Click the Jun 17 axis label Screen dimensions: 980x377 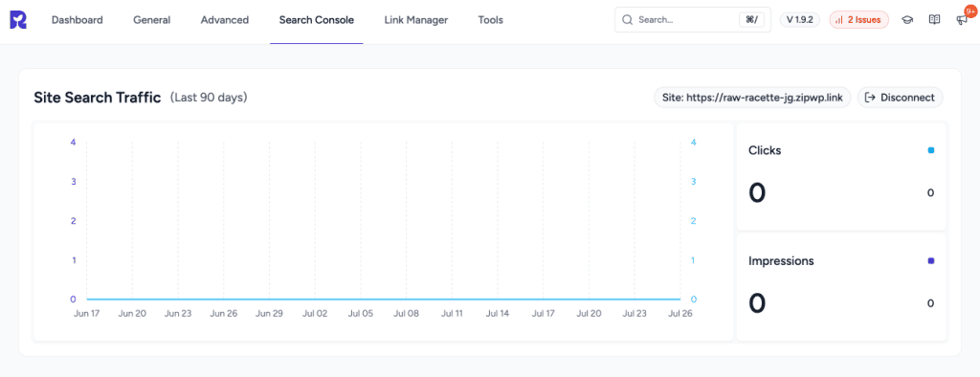pyautogui.click(x=86, y=313)
